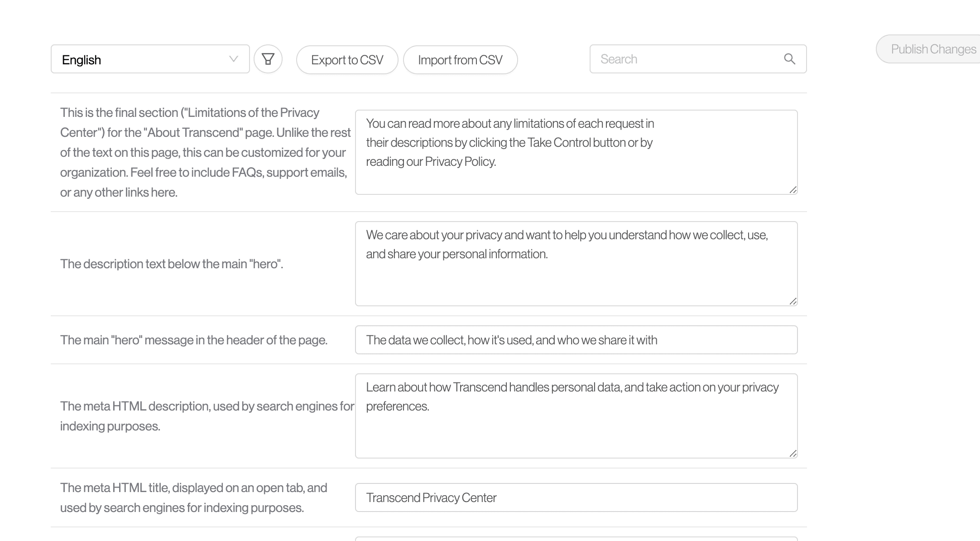The width and height of the screenshot is (980, 541).
Task: Click the chevron arrow in the language selector
Action: pyautogui.click(x=234, y=59)
